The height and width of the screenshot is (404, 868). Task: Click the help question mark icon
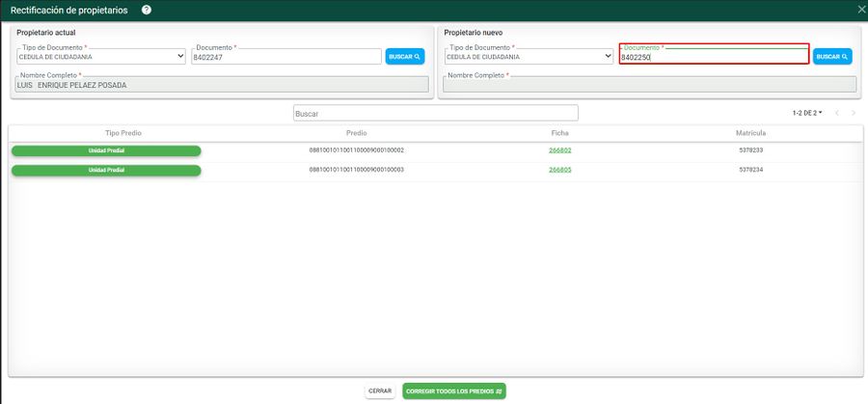147,10
